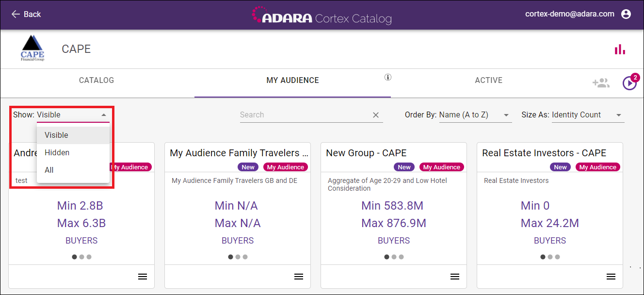Click My Audience badge on Real Estate Investors card
This screenshot has width=644, height=295.
598,167
